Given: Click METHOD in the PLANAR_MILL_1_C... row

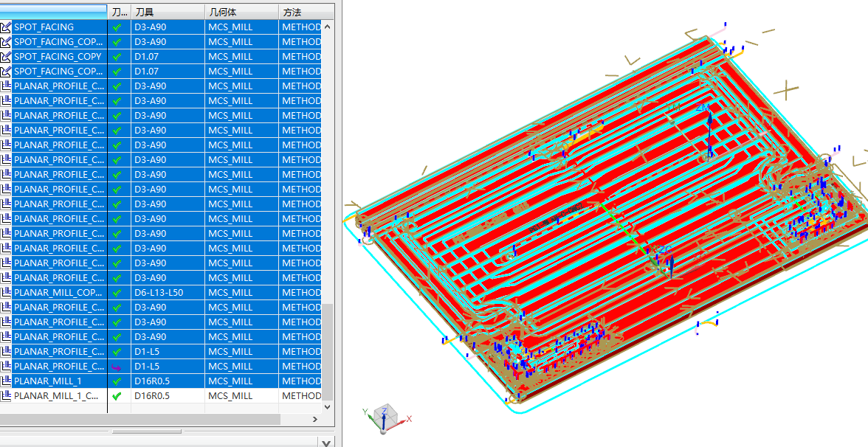Looking at the screenshot, I should (301, 395).
